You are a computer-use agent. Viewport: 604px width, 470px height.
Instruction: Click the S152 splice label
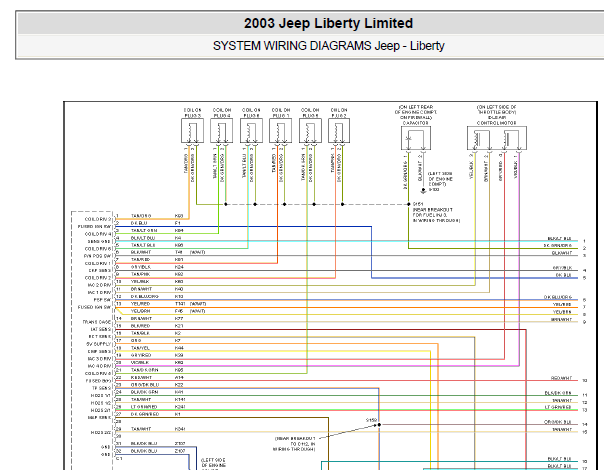point(371,420)
